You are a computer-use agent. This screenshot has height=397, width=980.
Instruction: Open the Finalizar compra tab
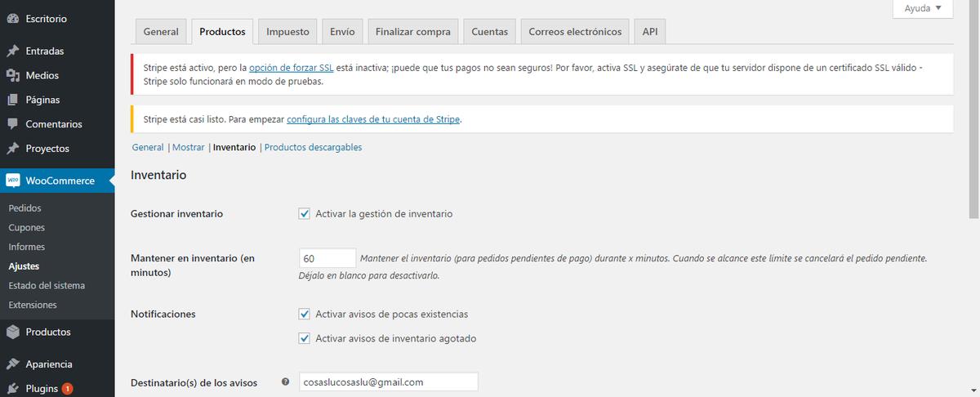pos(412,32)
